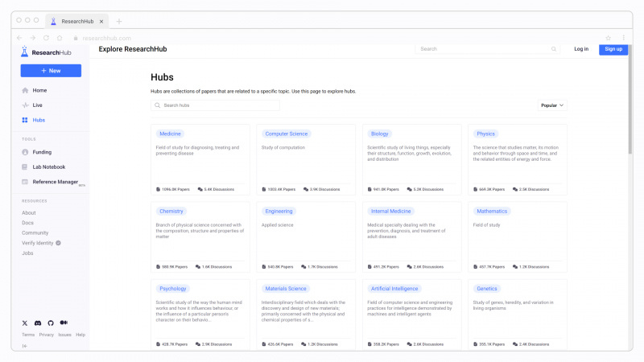The width and height of the screenshot is (644, 362).
Task: Open the Psychology hub
Action: coord(173,289)
